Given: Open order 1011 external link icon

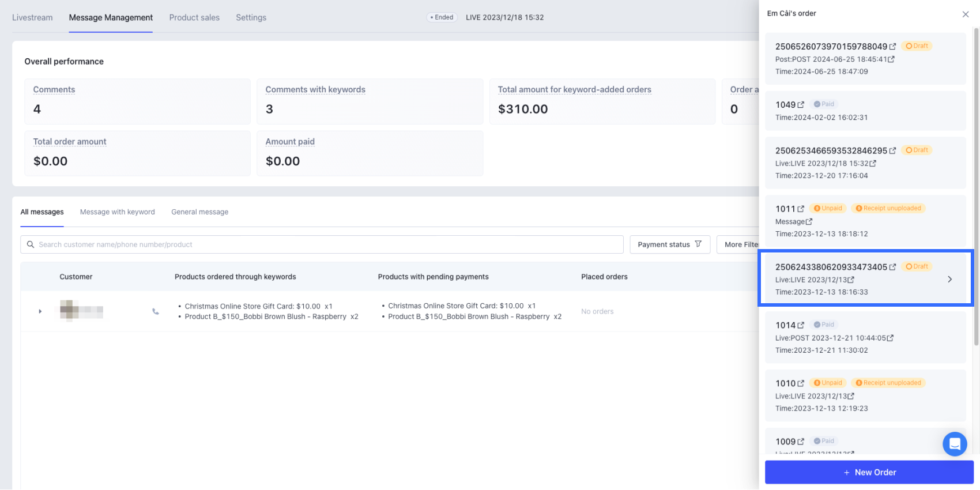Looking at the screenshot, I should [801, 209].
